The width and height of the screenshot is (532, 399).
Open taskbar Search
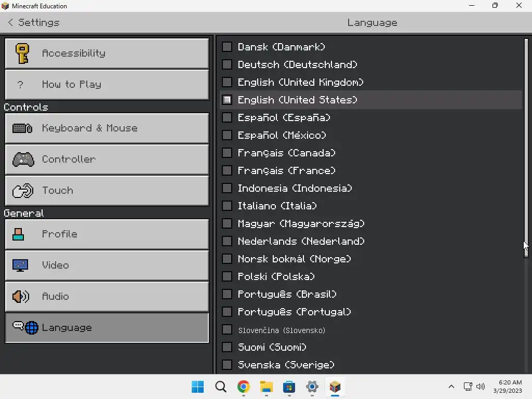[220, 387]
